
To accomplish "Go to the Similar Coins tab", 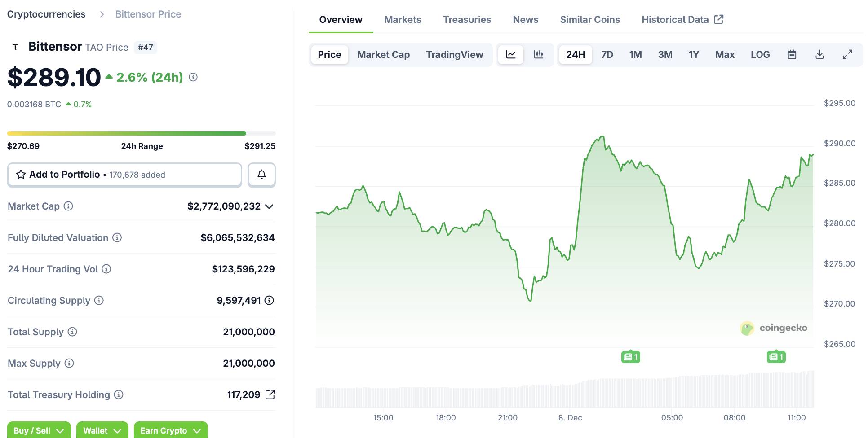I will click(x=589, y=20).
